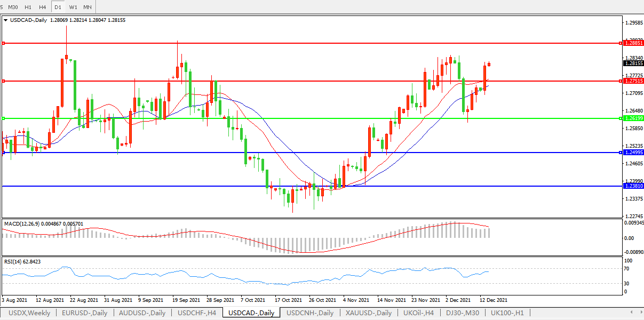This screenshot has width=644, height=320.
Task: Switch to USDCNH-,Daily chart tab
Action: (x=310, y=313)
